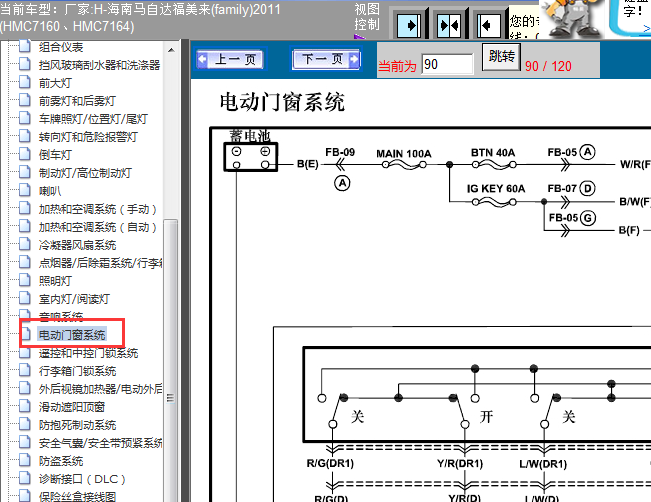Open 外后视镜加热器 entry
Screen dimensions: 651x502
click(100, 389)
